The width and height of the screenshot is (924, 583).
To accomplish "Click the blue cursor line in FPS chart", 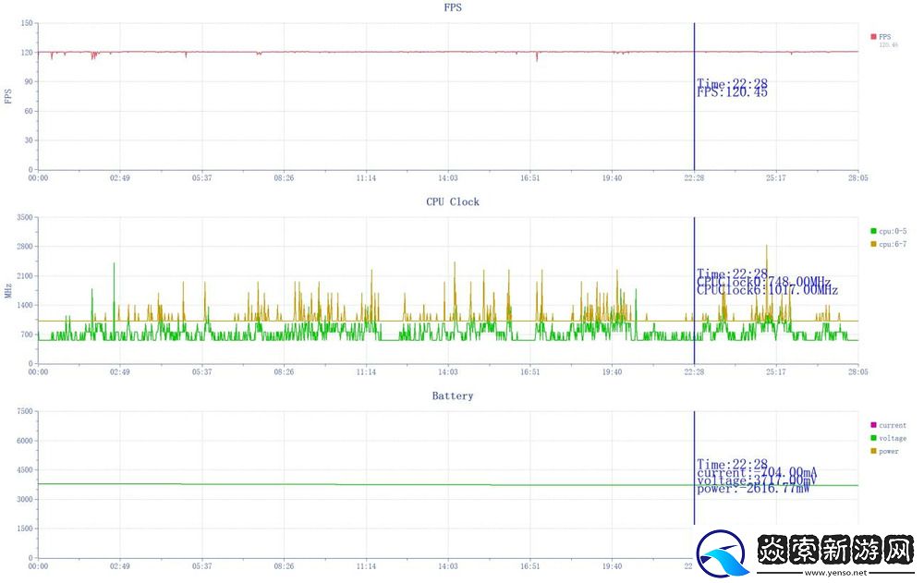I will point(694,129).
